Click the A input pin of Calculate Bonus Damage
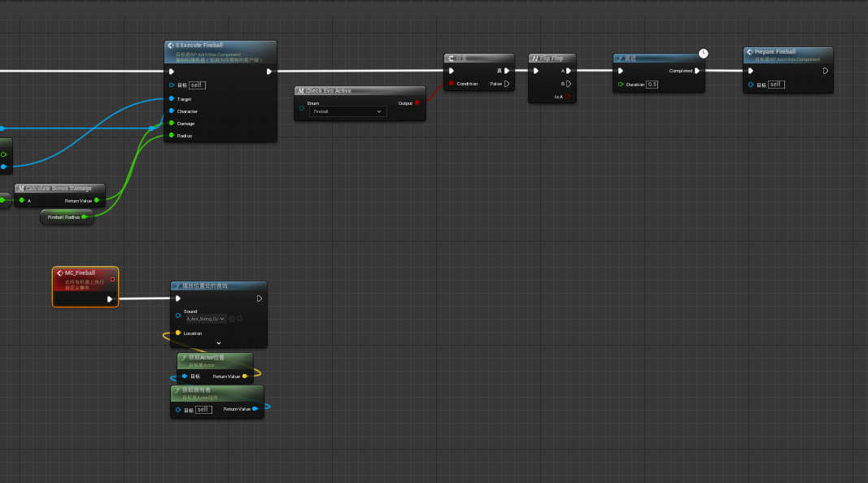868x483 pixels. pyautogui.click(x=22, y=200)
